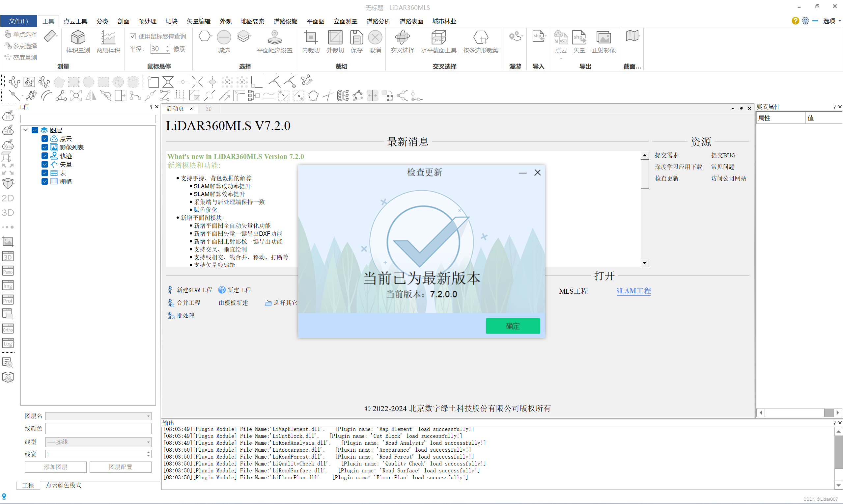Uncheck the 轨迹 layer checkbox

coord(44,156)
